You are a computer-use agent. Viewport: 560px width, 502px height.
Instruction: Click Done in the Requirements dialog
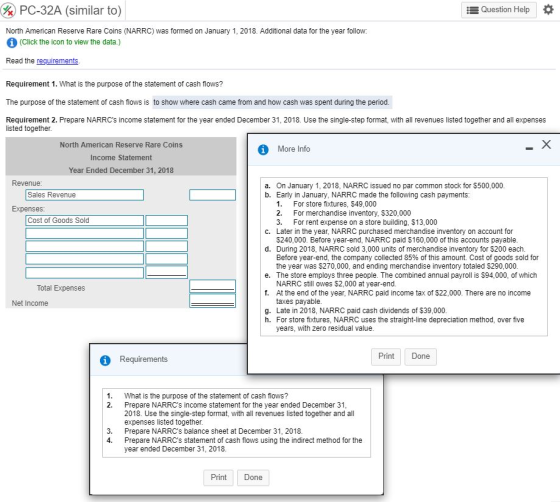click(253, 477)
